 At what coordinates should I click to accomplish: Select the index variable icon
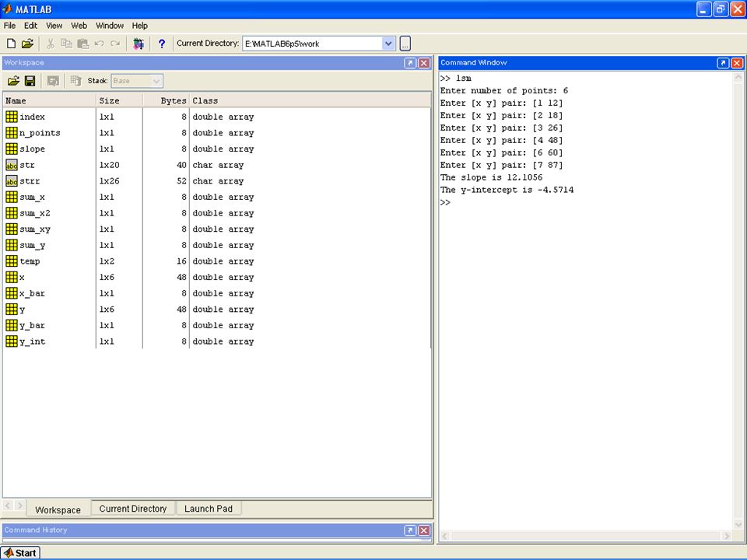[x=12, y=117]
